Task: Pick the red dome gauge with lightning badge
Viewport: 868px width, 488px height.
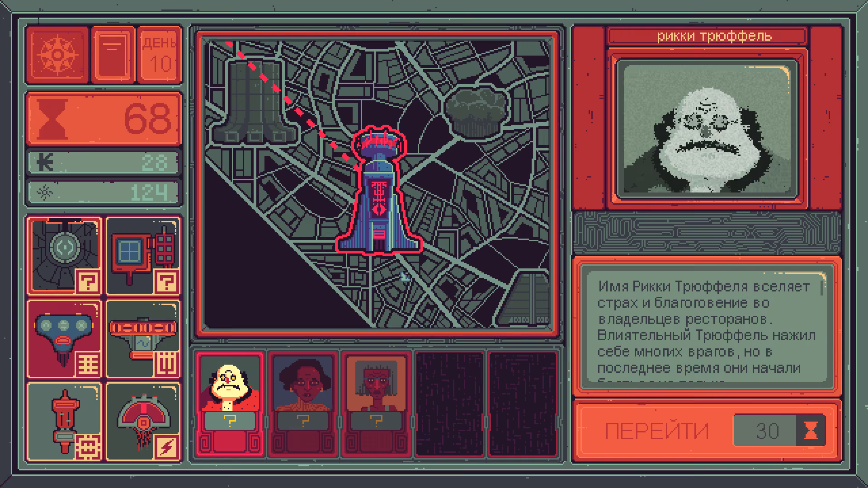Action: [143, 422]
